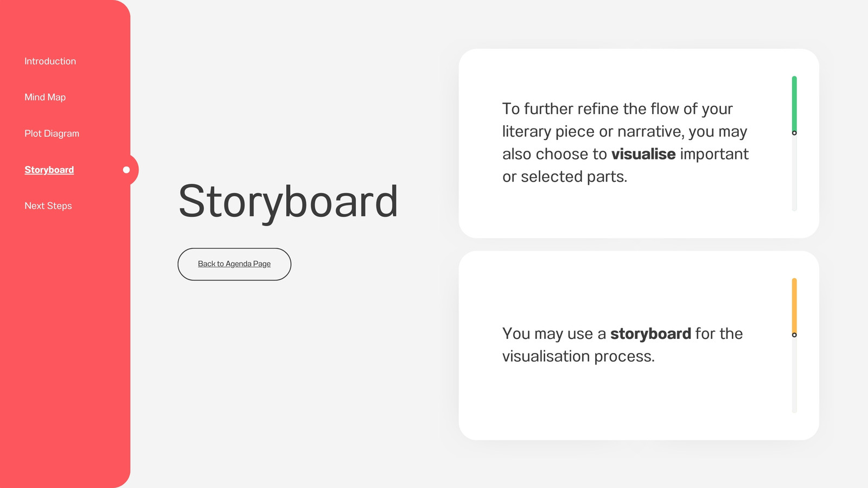Click the grey track below orange bar
Viewport: 868px width, 488px height.
794,375
